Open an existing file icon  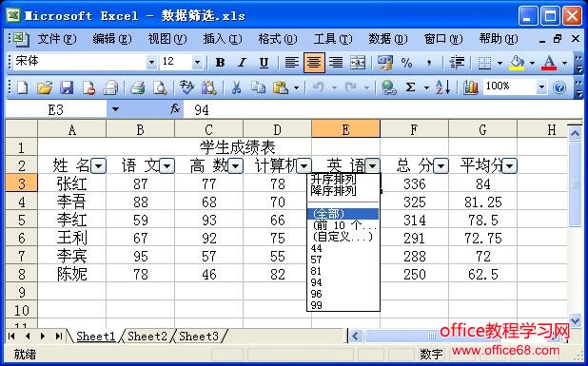pos(45,87)
